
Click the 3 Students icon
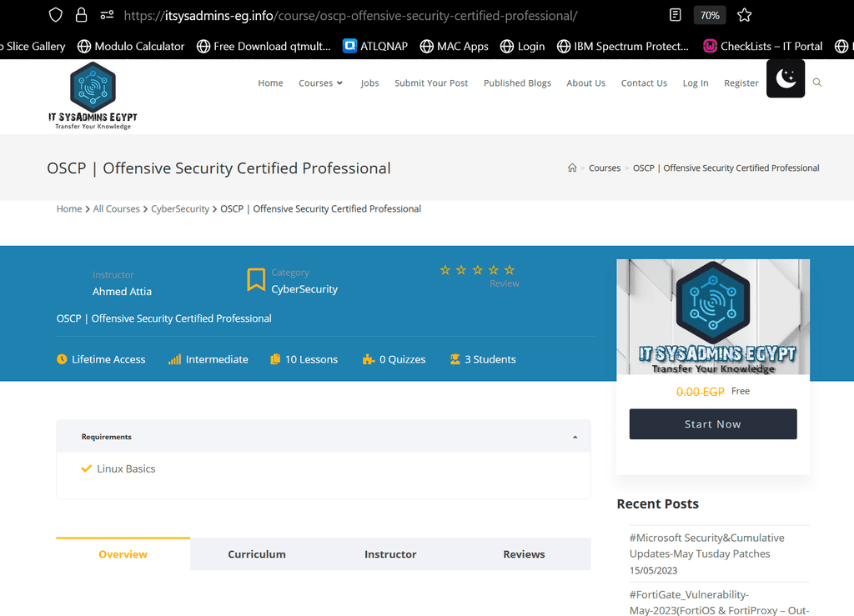click(455, 359)
